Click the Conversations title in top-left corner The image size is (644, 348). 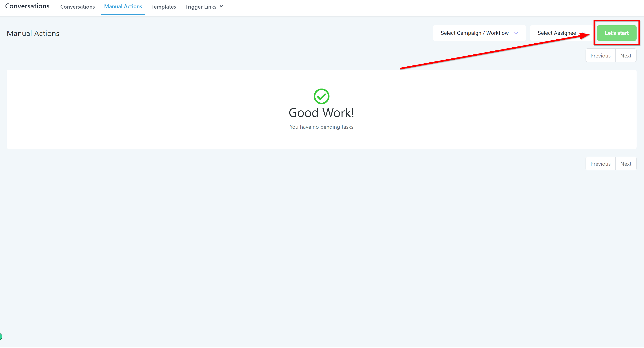click(x=27, y=6)
